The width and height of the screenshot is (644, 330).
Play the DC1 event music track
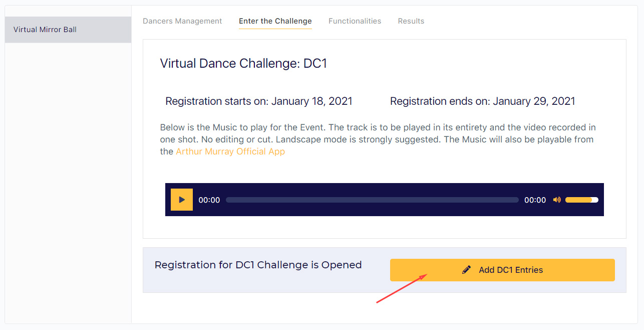pos(182,200)
